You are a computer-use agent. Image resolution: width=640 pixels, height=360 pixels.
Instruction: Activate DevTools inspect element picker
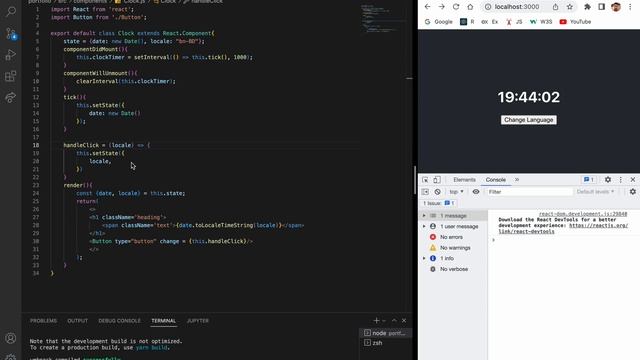pos(425,180)
